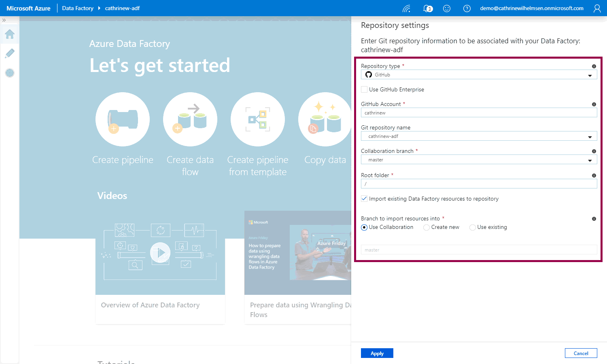This screenshot has height=364, width=607.
Task: Click Data Factory in the breadcrumb
Action: coord(78,8)
